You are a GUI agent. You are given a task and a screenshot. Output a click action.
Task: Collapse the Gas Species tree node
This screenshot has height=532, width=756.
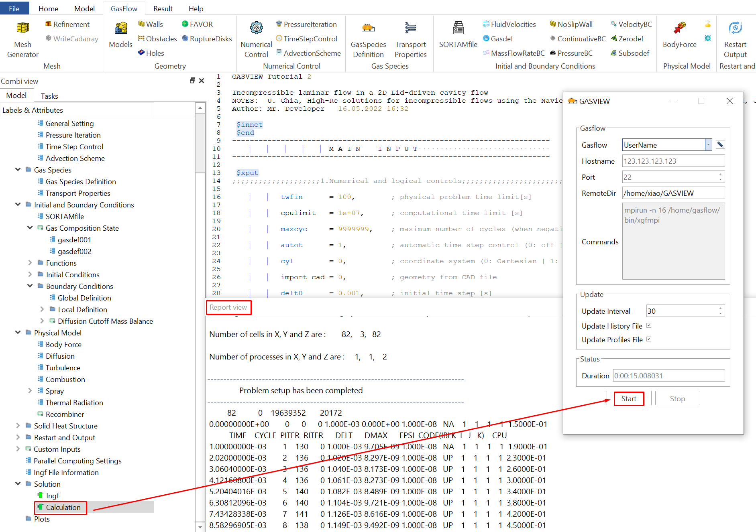click(18, 170)
